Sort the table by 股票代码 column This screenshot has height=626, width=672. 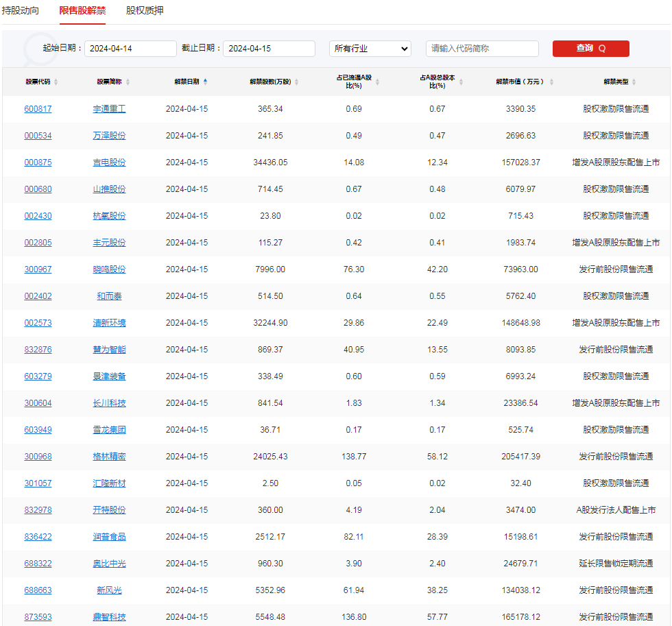[x=54, y=81]
